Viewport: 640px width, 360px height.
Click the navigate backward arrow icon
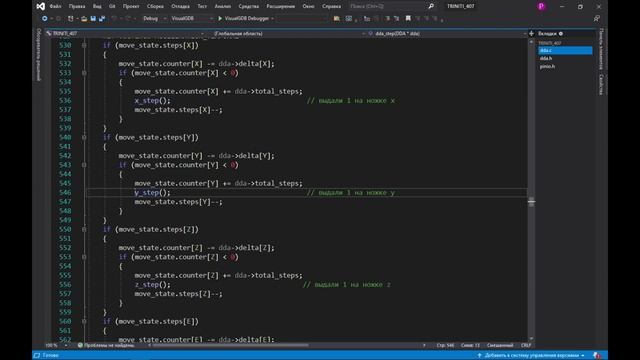tap(44, 18)
